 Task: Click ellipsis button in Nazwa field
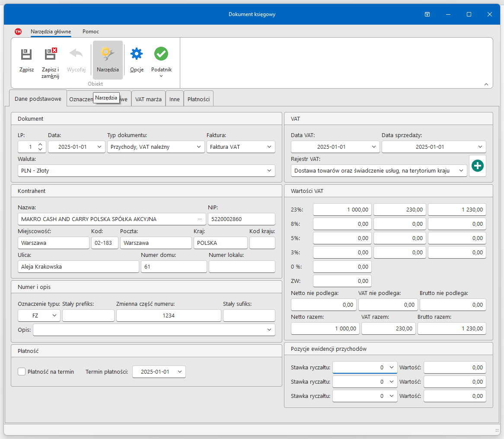[x=200, y=219]
